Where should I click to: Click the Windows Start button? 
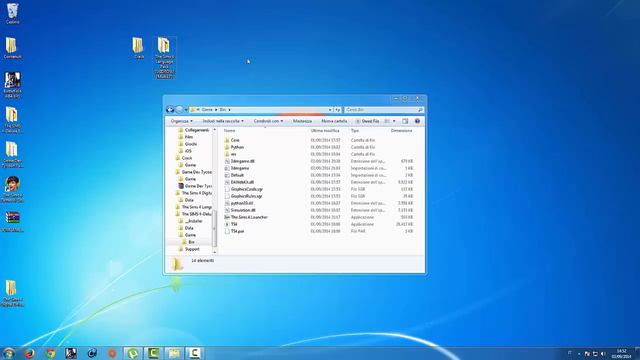9,353
